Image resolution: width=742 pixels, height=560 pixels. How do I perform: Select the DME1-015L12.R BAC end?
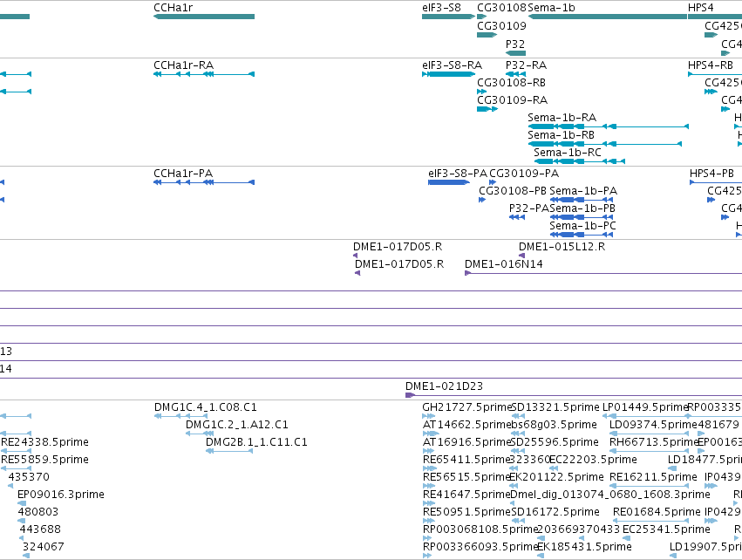pos(521,256)
